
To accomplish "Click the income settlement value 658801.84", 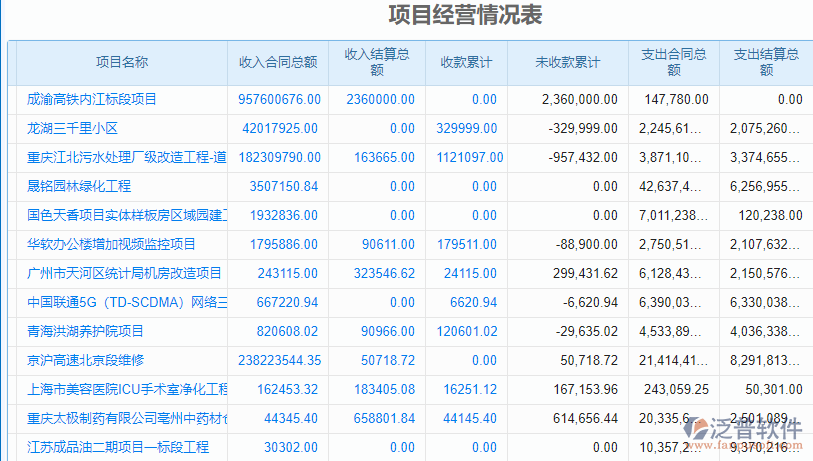I will tap(378, 418).
